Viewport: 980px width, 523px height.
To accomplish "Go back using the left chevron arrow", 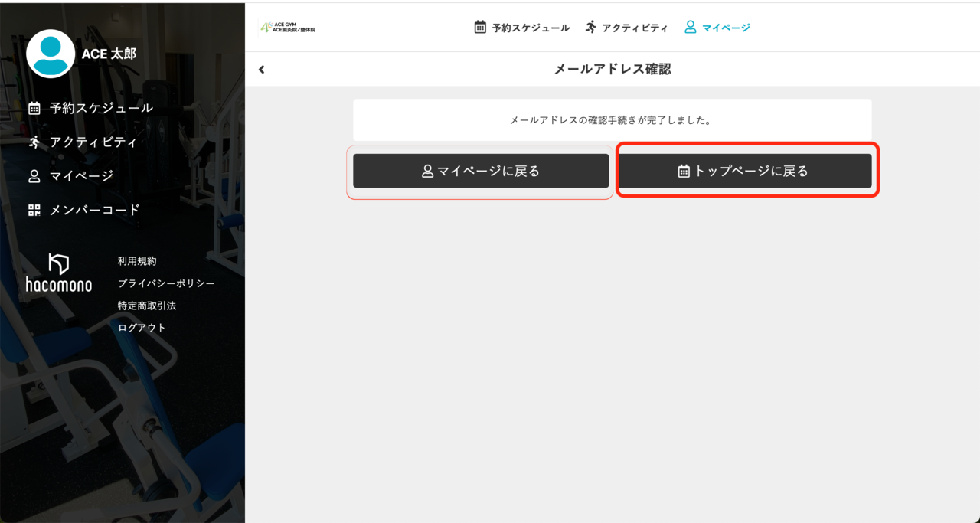I will click(x=262, y=69).
